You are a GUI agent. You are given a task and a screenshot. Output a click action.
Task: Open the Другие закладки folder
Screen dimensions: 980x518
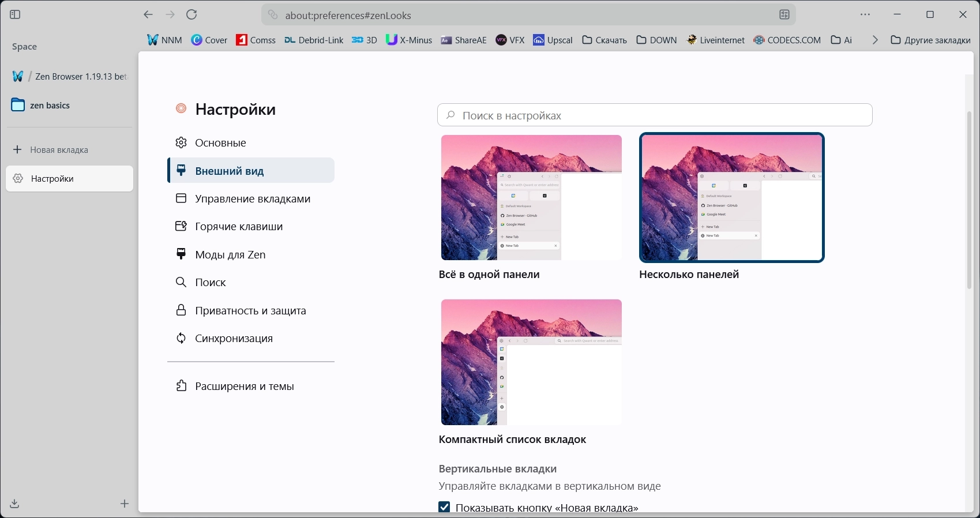[x=930, y=40]
